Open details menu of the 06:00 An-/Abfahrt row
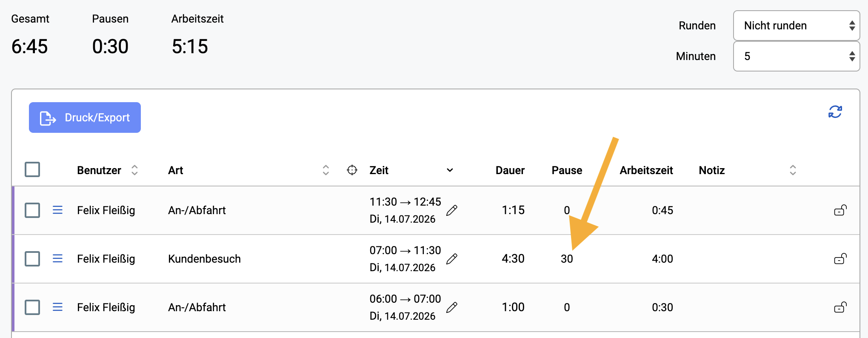The width and height of the screenshot is (868, 338). [57, 307]
